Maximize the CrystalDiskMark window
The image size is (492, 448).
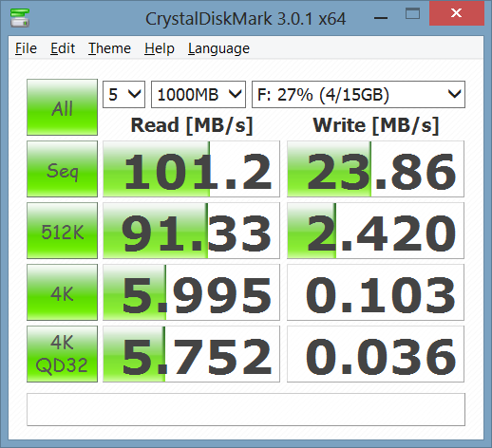click(x=412, y=14)
